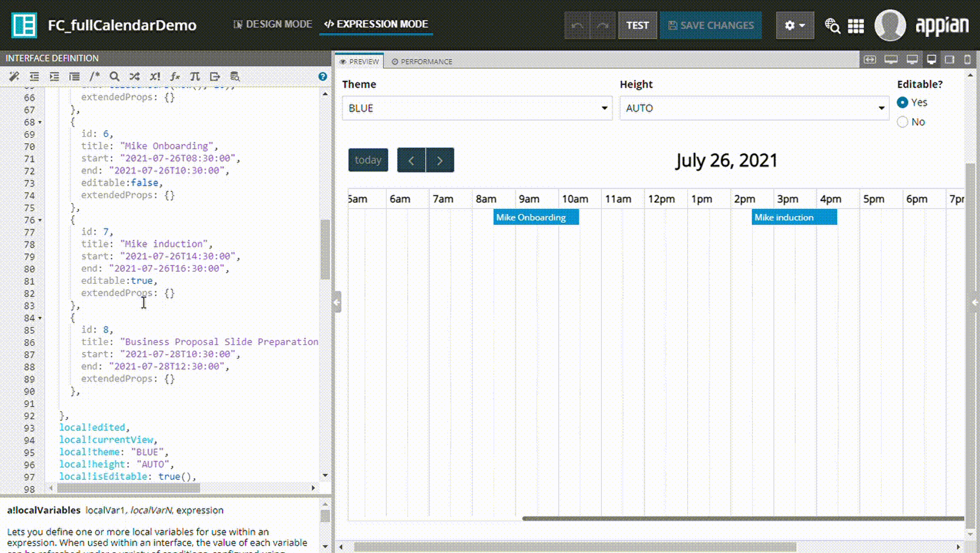Image resolution: width=980 pixels, height=553 pixels.
Task: Open the search magnifier in editor toolbar
Action: pos(115,77)
